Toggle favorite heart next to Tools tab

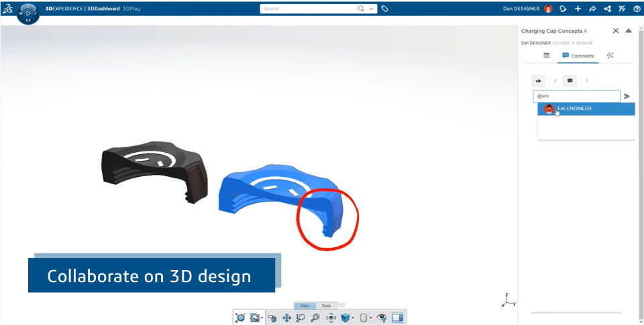pos(341,306)
